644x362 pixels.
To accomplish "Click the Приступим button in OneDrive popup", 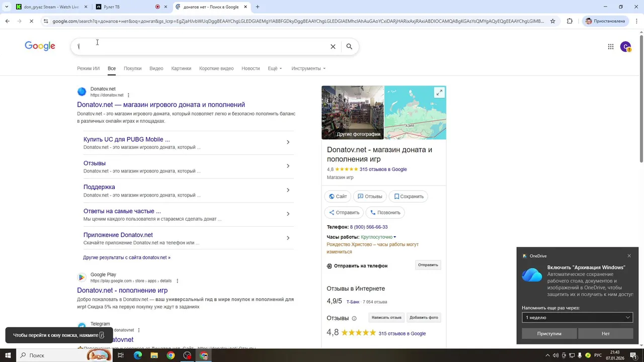I will (x=549, y=333).
